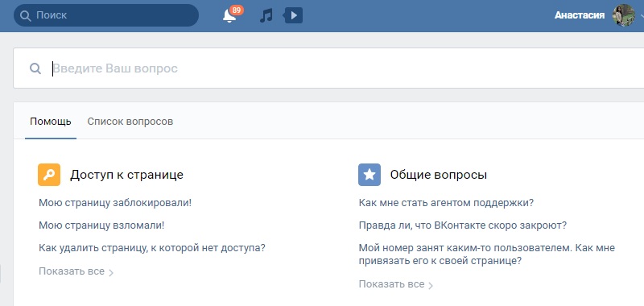Switch to the Помощь tab

point(51,122)
